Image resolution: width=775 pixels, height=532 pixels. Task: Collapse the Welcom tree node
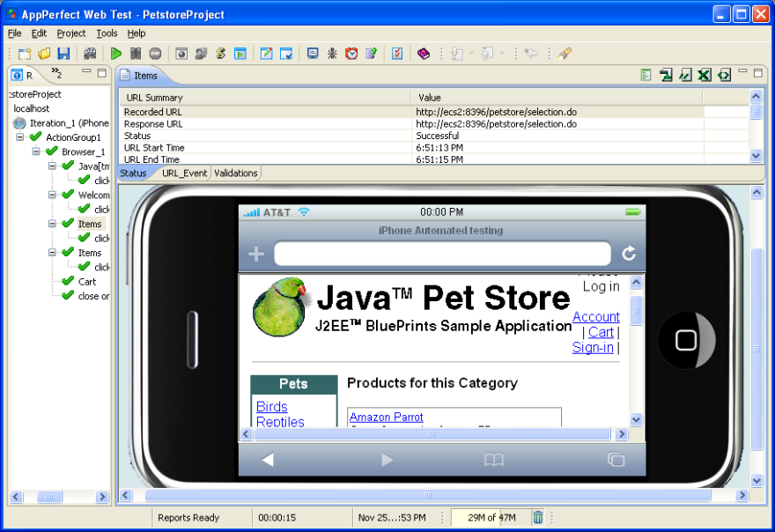pos(52,195)
